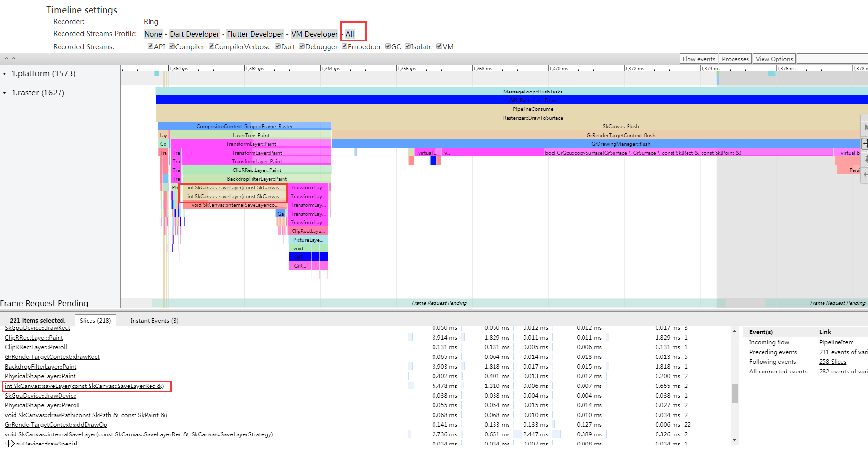Toggle the Dart stream checkbox
This screenshot has height=449, width=868.
tap(278, 46)
